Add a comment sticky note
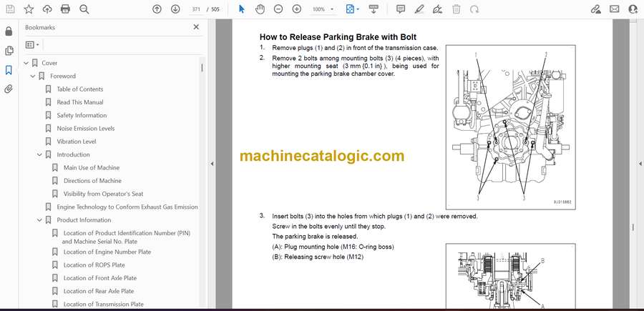The height and width of the screenshot is (311, 644). pos(401,9)
